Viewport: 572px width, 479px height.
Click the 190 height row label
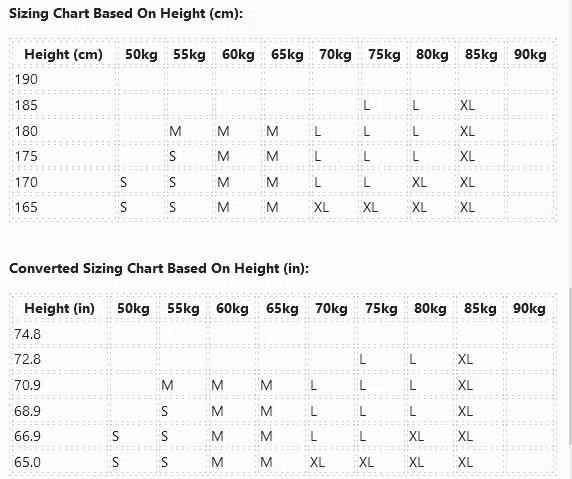pyautogui.click(x=26, y=79)
